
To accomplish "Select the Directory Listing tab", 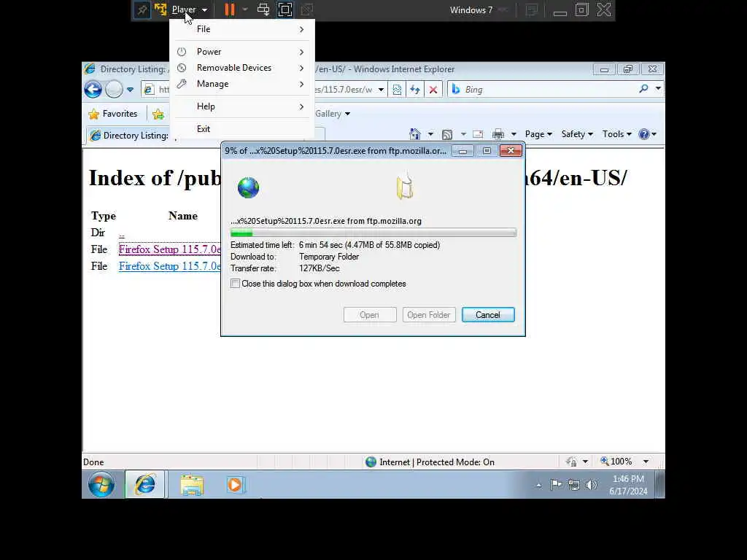I will [x=130, y=136].
